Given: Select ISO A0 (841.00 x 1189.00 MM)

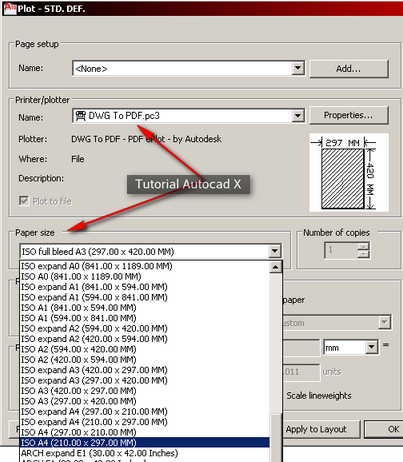Looking at the screenshot, I should click(x=145, y=276).
